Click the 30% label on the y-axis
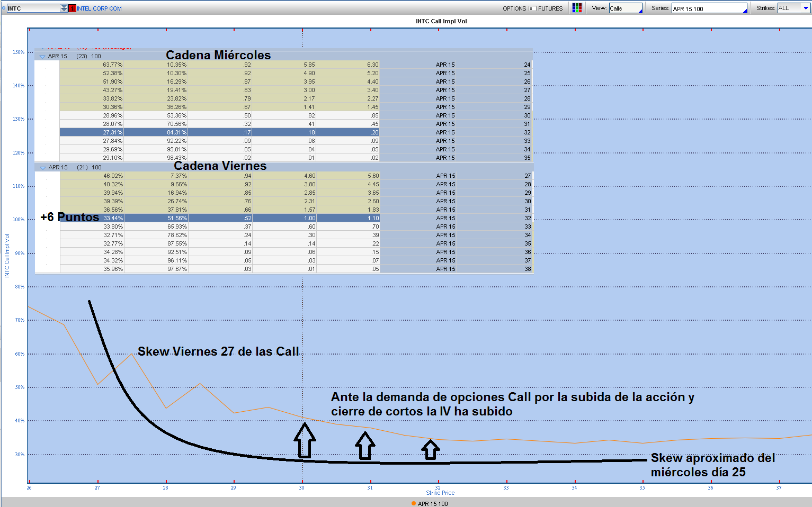This screenshot has height=507, width=812. tap(20, 455)
